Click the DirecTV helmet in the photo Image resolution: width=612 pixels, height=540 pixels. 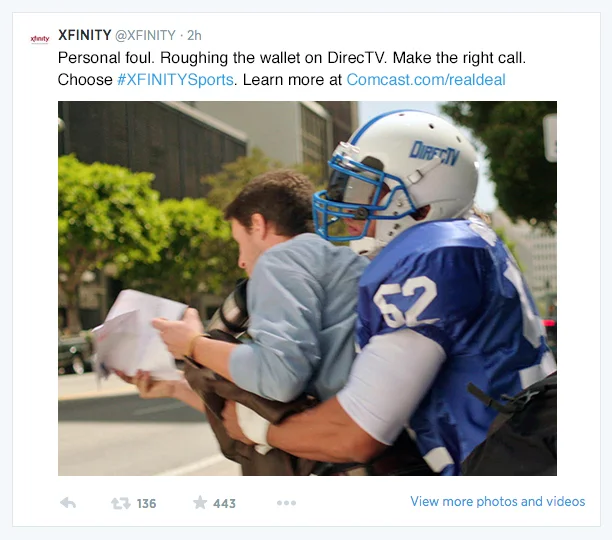(x=396, y=176)
